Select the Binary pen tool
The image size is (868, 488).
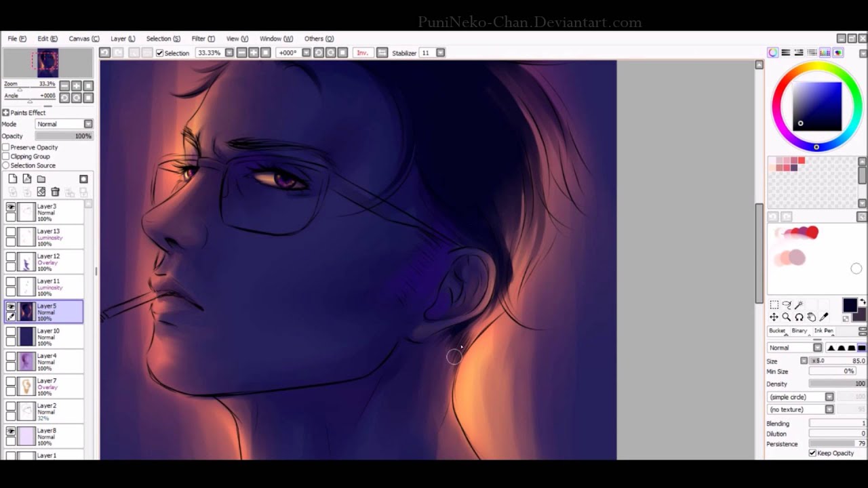pyautogui.click(x=800, y=331)
